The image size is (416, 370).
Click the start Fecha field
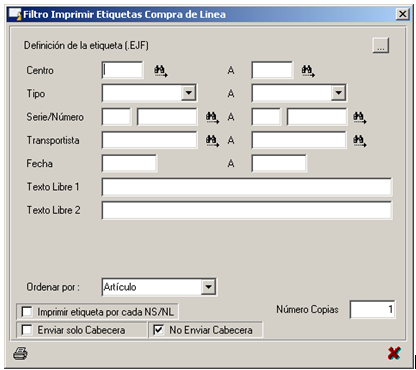point(129,163)
